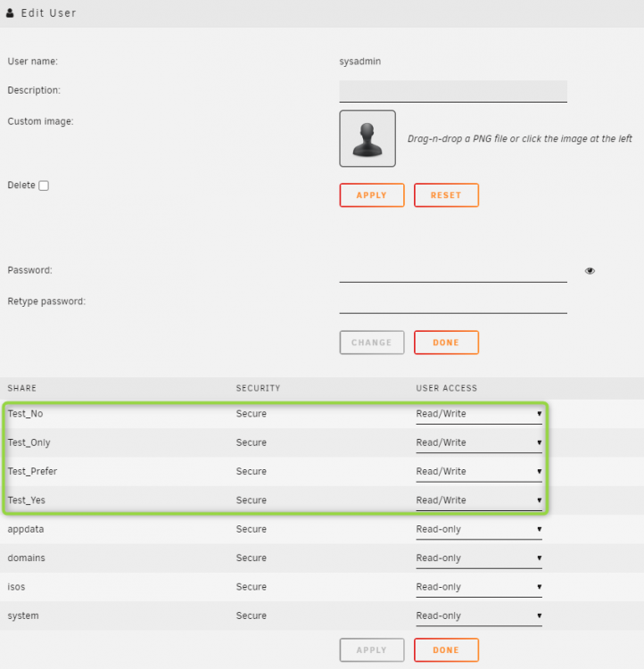Click the Test_No share name
This screenshot has height=669, width=644.
25,414
